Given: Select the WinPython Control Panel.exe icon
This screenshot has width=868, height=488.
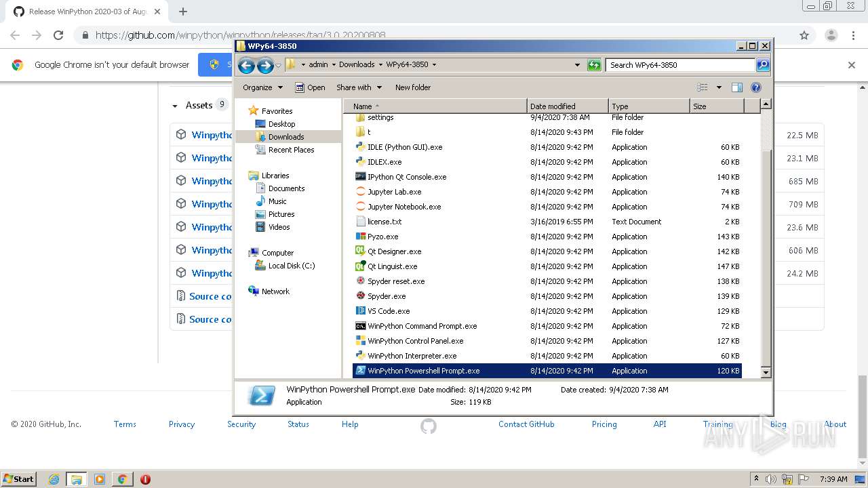Looking at the screenshot, I should 361,341.
